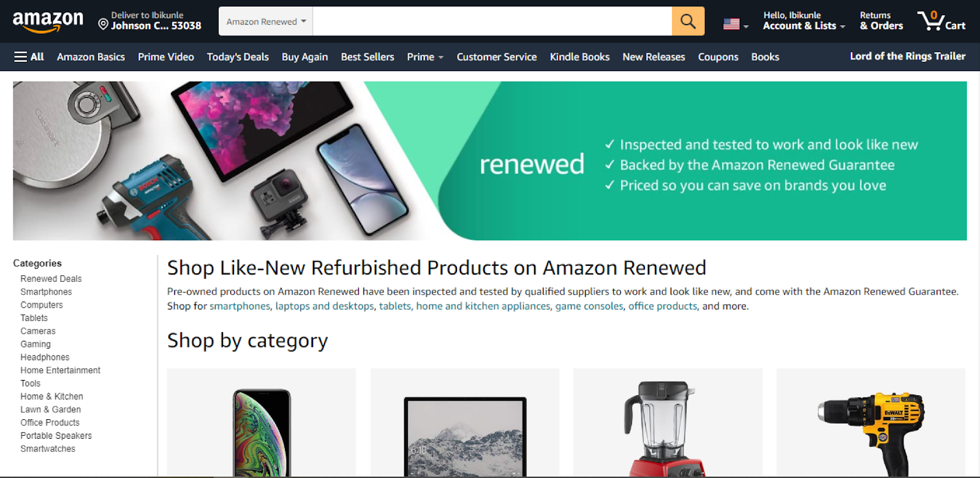Open the All hamburger menu

point(29,57)
